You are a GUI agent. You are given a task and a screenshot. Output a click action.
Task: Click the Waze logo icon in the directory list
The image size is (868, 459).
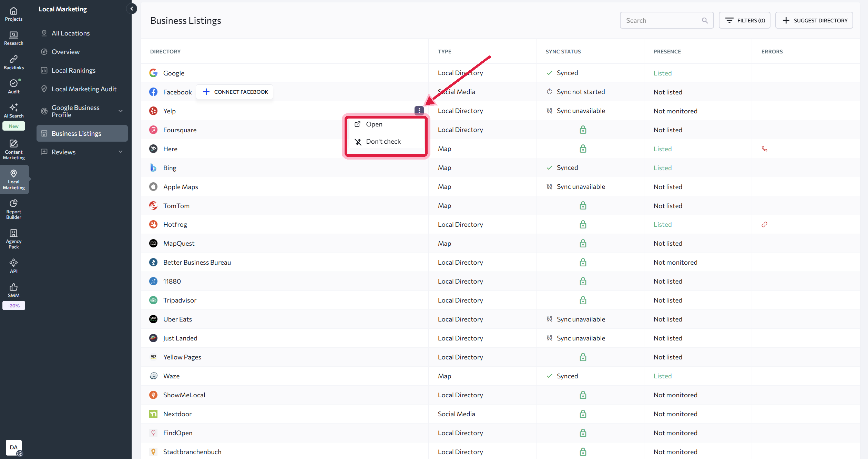[x=153, y=376]
